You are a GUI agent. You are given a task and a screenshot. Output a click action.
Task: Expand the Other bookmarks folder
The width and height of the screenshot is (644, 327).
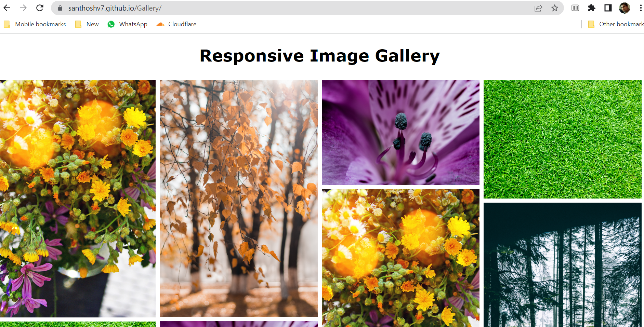point(616,24)
